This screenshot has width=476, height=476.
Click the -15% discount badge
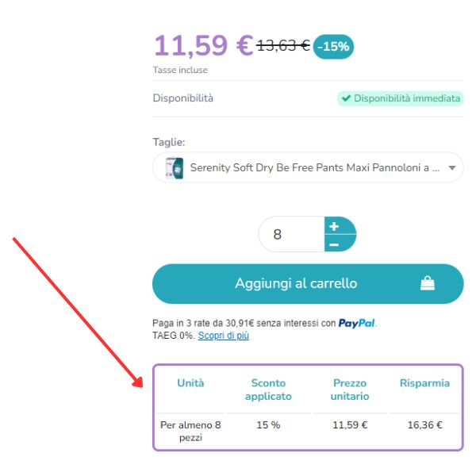[333, 47]
